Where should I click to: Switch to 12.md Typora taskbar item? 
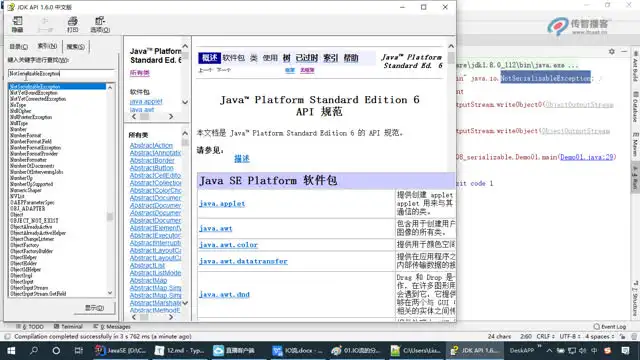click(x=180, y=351)
